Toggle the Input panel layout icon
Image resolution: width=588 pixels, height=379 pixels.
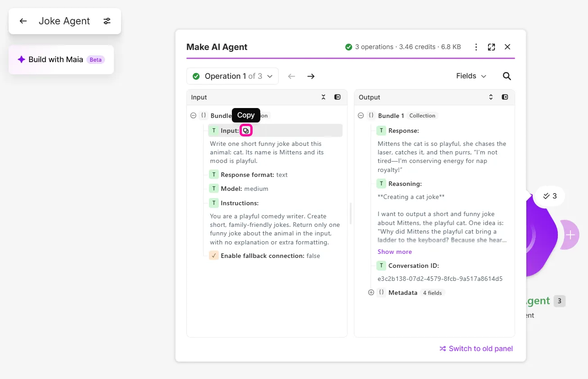click(337, 97)
